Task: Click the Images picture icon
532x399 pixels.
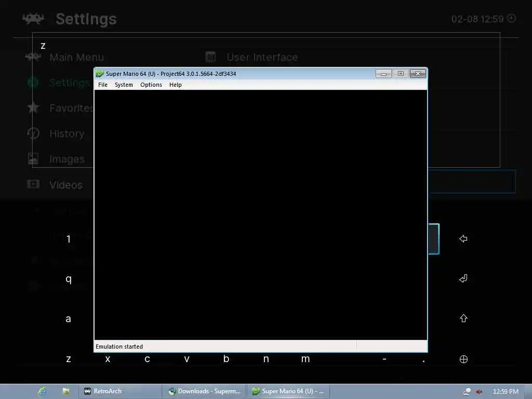Action: tap(33, 158)
